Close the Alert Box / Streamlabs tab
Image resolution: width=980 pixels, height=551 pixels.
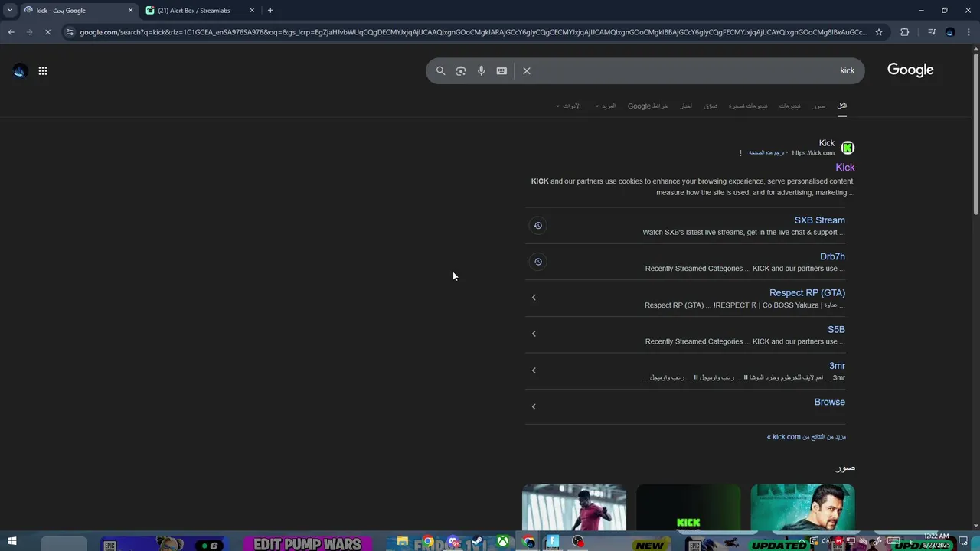tap(252, 11)
